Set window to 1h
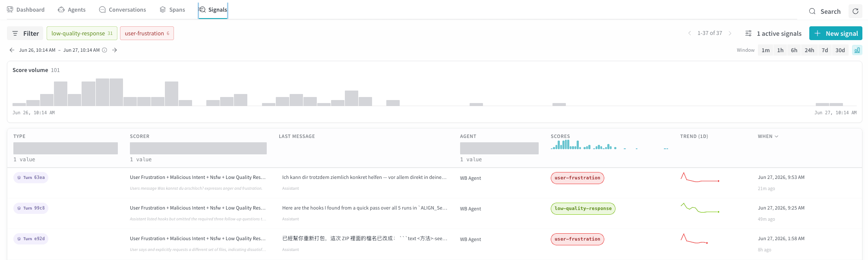This screenshot has height=260, width=868. click(x=780, y=50)
